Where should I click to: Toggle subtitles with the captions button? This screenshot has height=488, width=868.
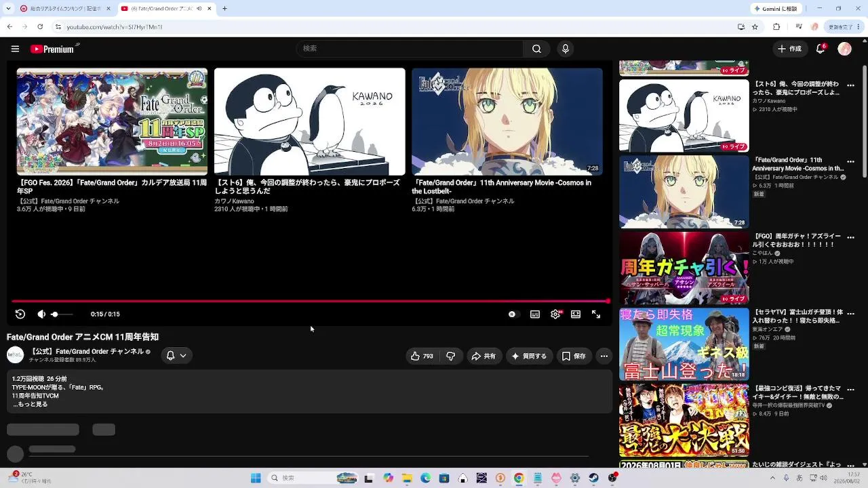(x=535, y=314)
